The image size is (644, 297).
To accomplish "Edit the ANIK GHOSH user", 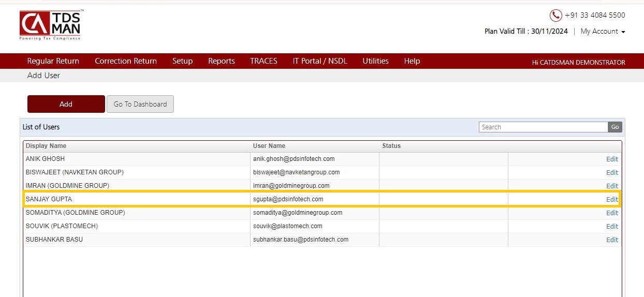I will [x=612, y=159].
